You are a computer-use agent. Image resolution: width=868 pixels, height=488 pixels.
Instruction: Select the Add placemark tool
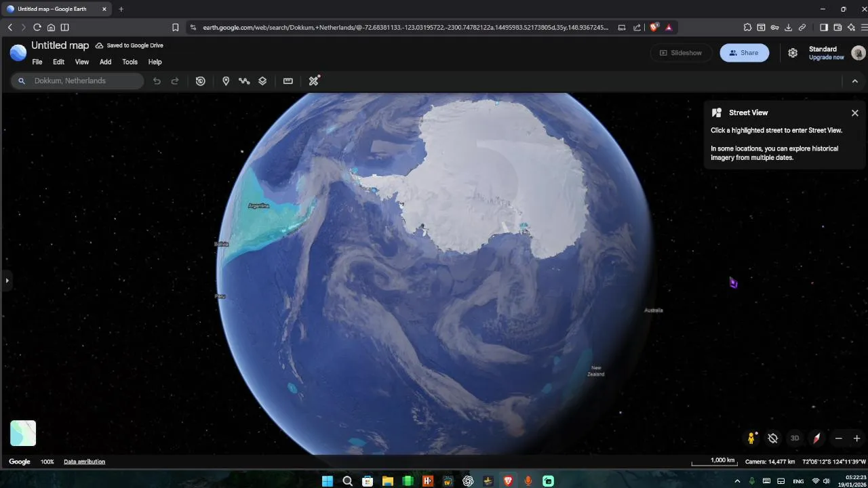[226, 81]
